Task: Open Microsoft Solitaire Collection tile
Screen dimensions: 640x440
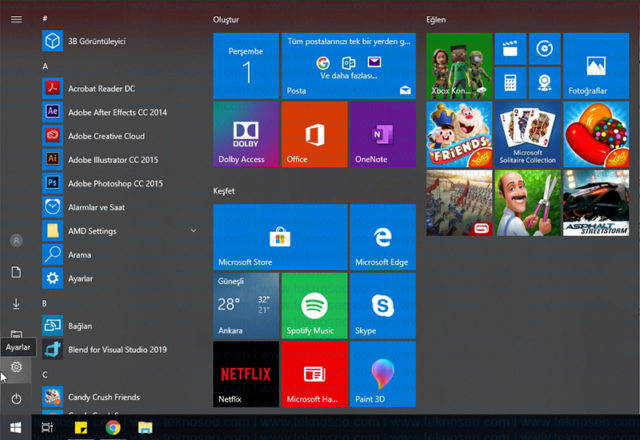Action: tap(528, 134)
